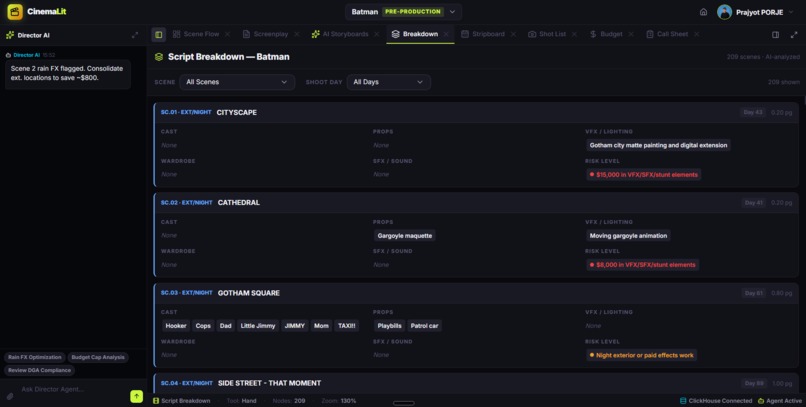Click the Agent Active robot icon
806x407 pixels.
[x=761, y=400]
